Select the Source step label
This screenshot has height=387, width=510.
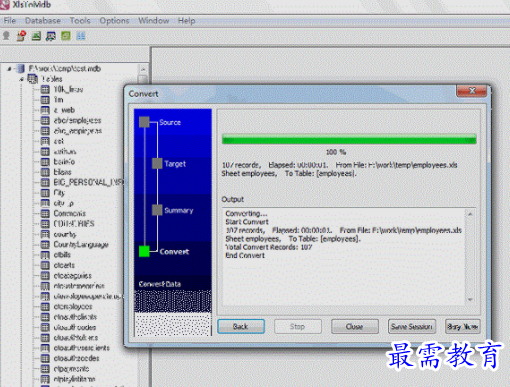170,122
